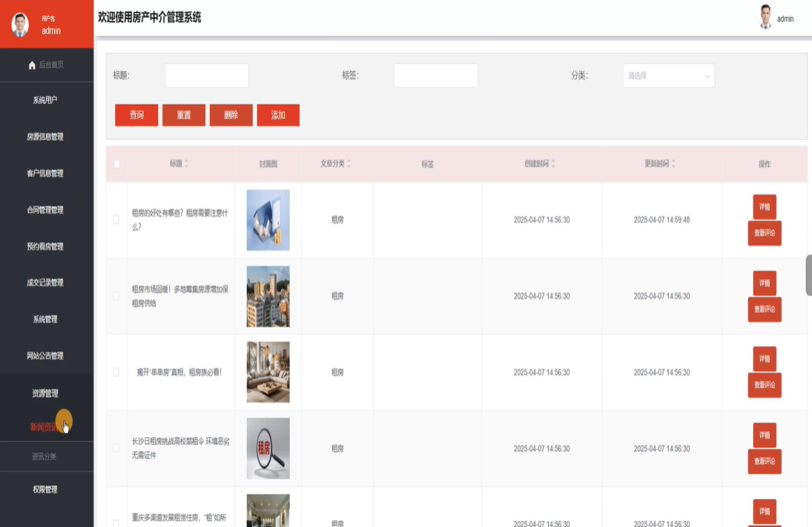The height and width of the screenshot is (527, 812).
Task: Select the 租房的好处有哪些 row checkbox
Action: point(116,220)
